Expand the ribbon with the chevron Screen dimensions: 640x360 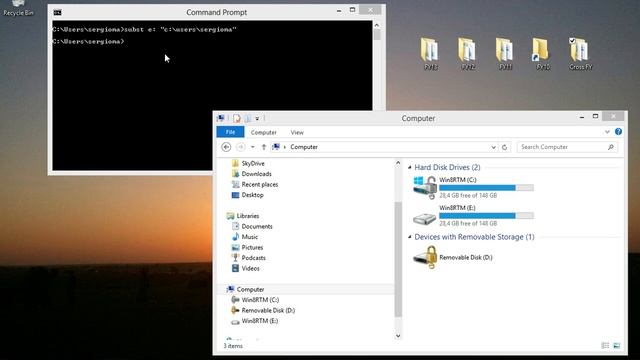(x=607, y=132)
